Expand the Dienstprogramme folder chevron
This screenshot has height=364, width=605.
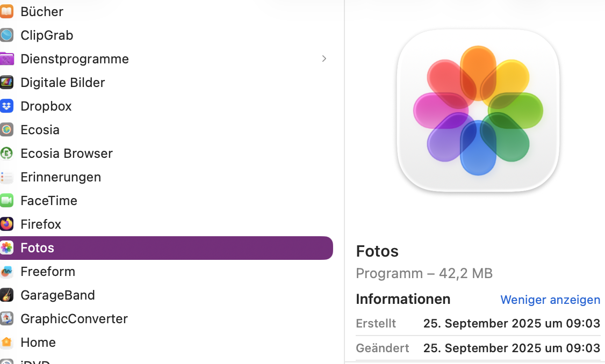pos(324,59)
